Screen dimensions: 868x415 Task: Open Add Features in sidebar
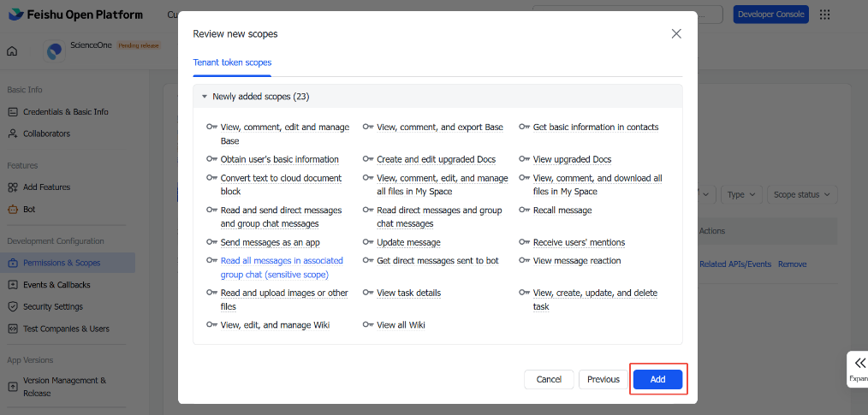[46, 187]
